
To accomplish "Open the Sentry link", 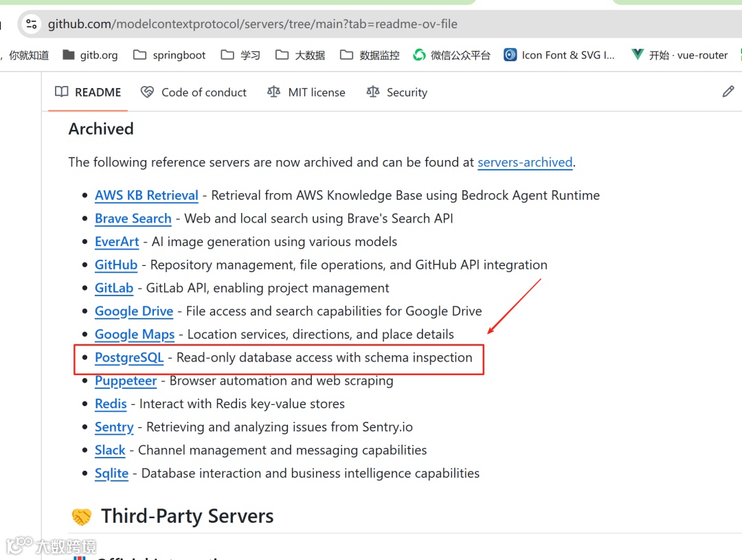I will (114, 427).
